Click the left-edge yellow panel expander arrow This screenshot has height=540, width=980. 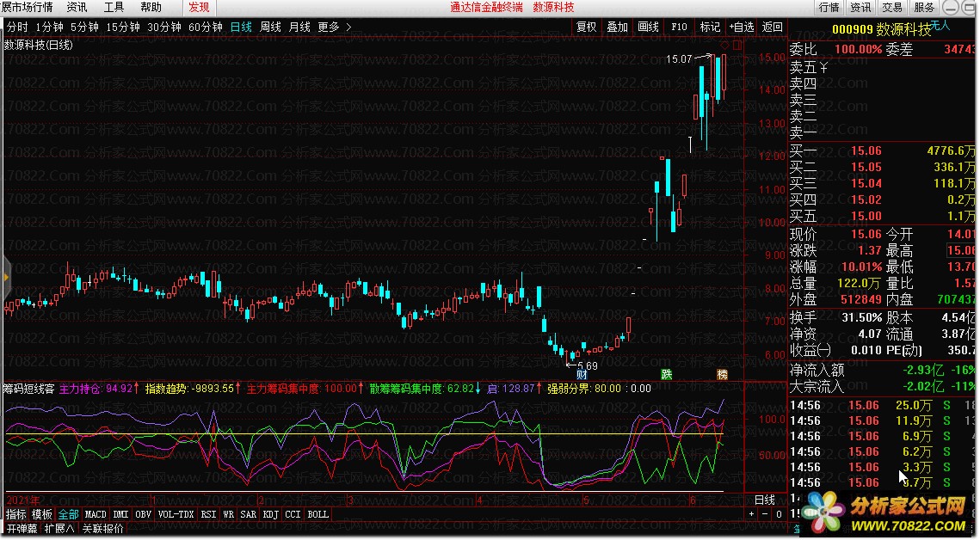click(x=6, y=277)
